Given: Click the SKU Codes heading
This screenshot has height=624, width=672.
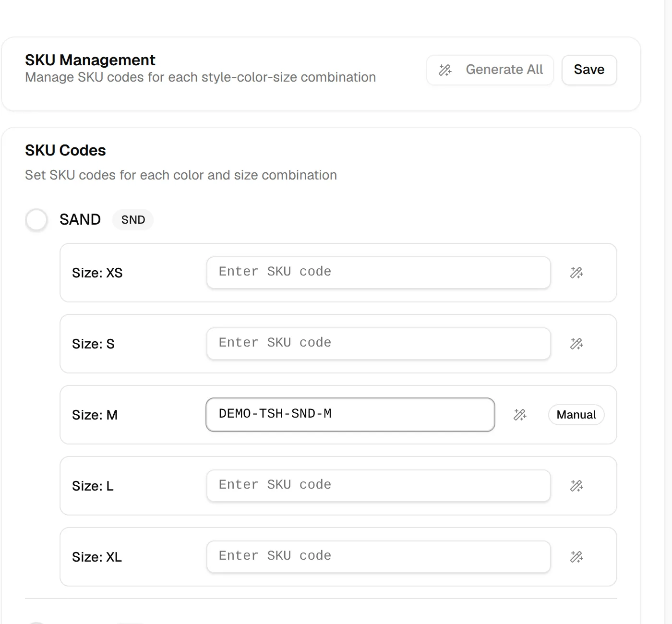Looking at the screenshot, I should 65,150.
